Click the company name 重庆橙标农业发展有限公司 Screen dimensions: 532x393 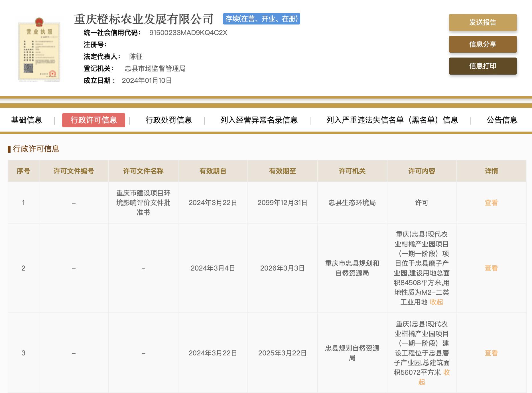point(144,19)
